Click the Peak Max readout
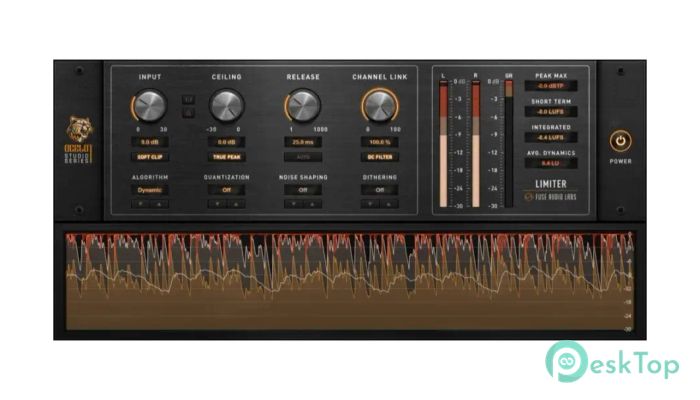The image size is (700, 400). (552, 87)
